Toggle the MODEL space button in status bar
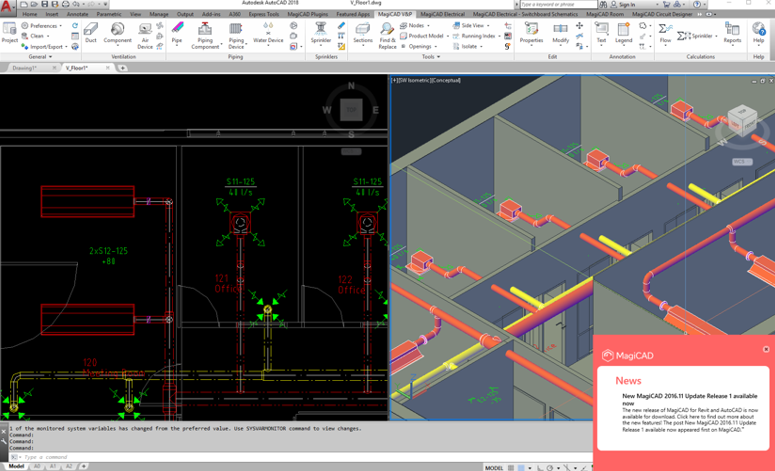Viewport: 775px width, 471px height. click(494, 467)
